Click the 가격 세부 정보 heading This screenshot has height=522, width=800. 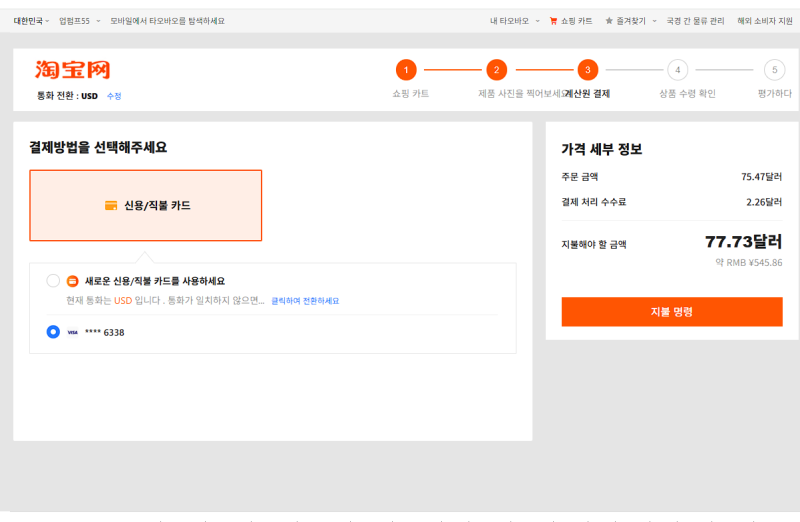[x=602, y=149]
